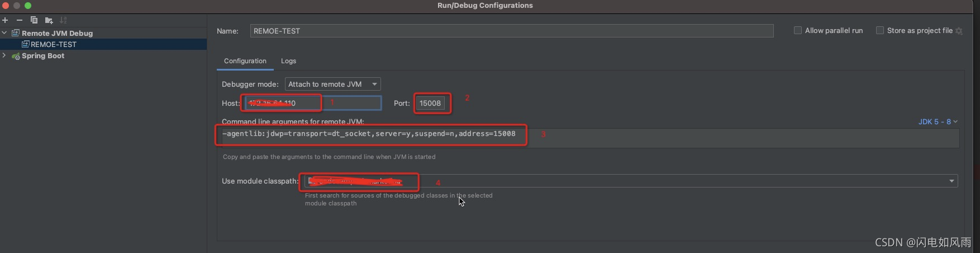
Task: Click the Host input field
Action: (x=313, y=103)
